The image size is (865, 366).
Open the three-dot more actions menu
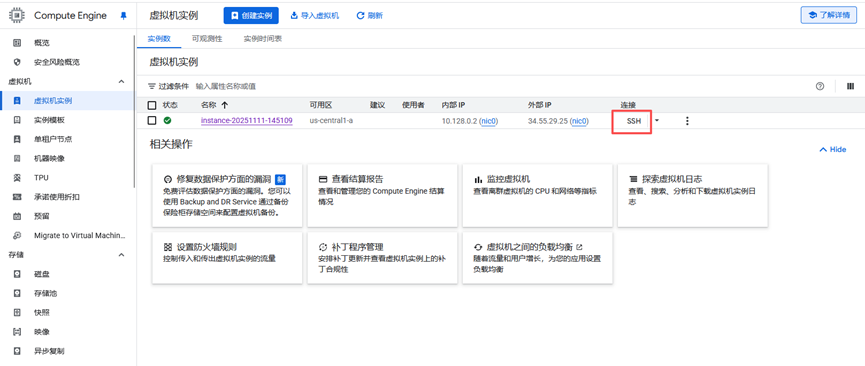687,121
